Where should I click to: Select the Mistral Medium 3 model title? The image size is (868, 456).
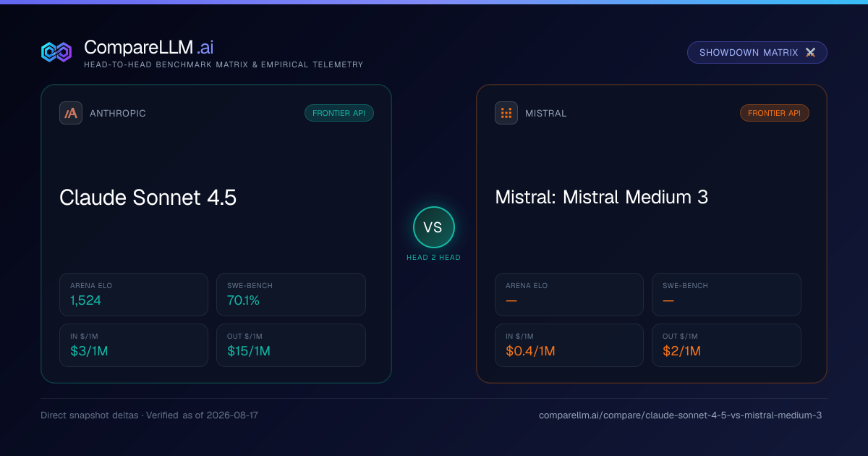pos(602,197)
